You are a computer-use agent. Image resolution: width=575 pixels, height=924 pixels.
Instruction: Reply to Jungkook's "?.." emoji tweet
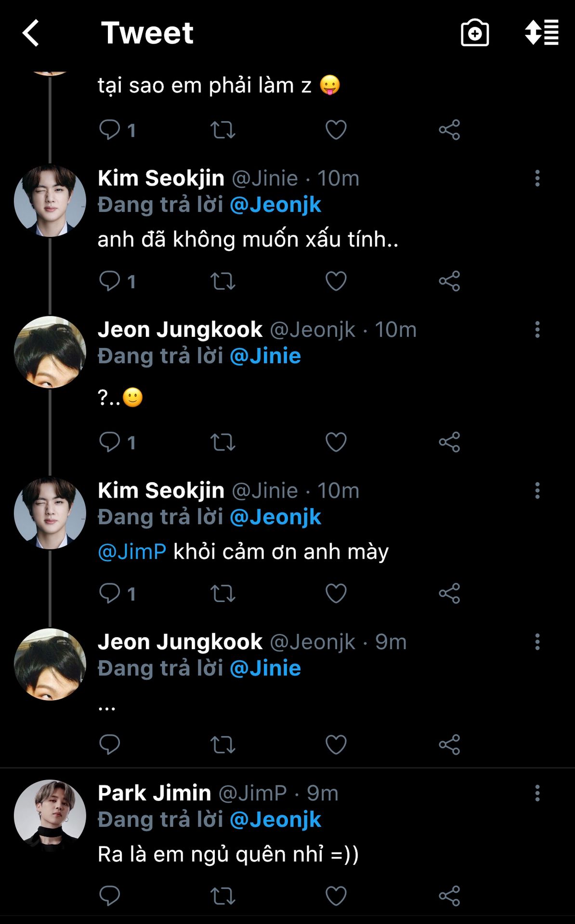[109, 442]
